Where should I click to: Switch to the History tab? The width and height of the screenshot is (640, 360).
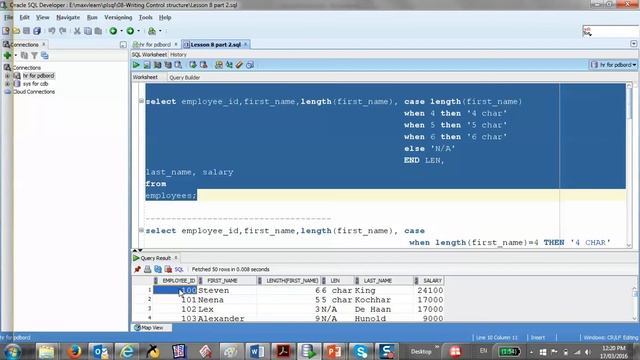(178, 54)
